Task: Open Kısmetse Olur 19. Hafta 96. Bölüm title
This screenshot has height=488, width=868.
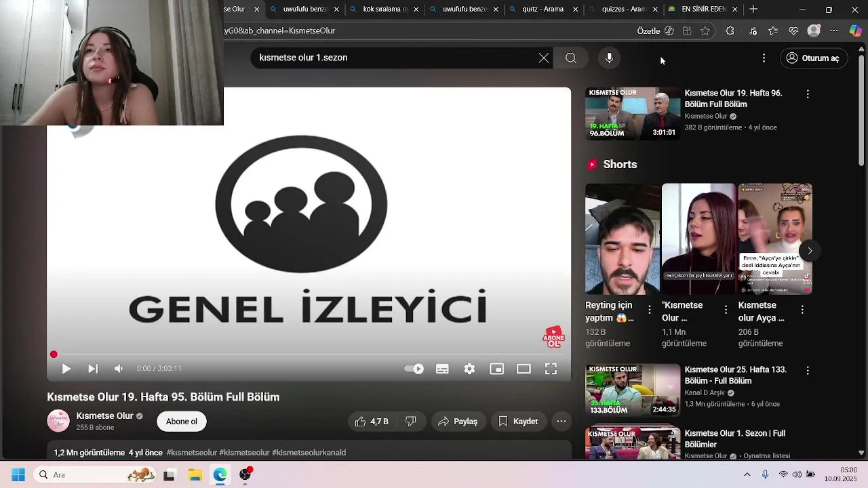Action: [733, 98]
